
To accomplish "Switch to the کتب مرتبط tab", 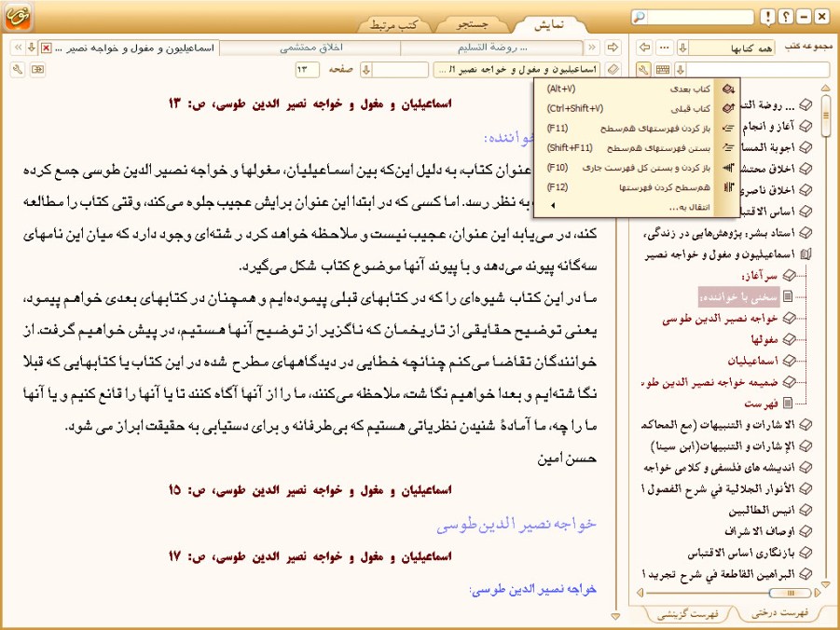I will coord(393,25).
